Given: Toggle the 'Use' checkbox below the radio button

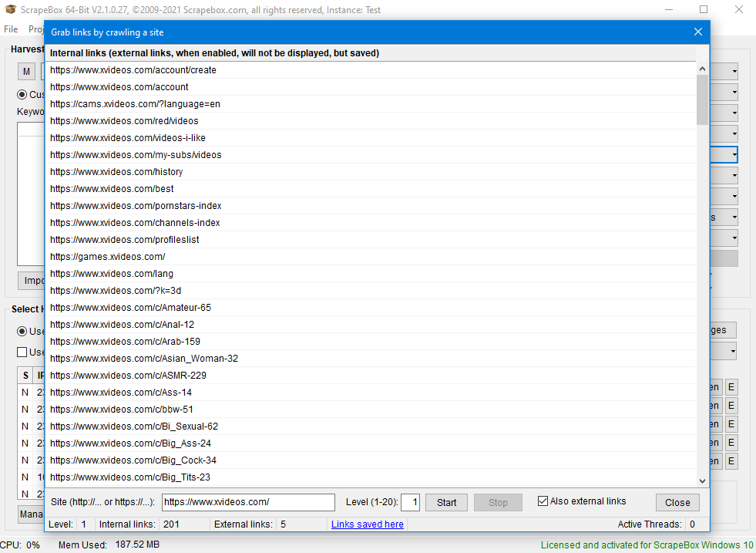Looking at the screenshot, I should point(22,352).
